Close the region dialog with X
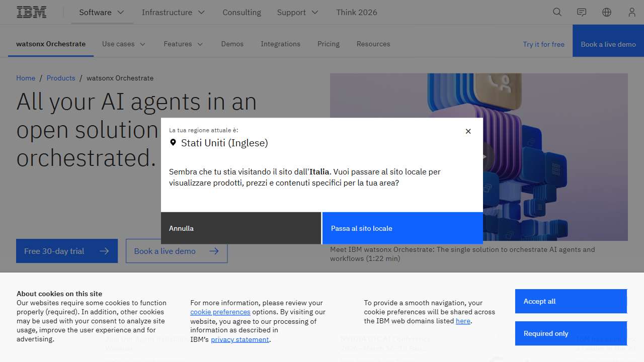The image size is (644, 362). point(468,131)
